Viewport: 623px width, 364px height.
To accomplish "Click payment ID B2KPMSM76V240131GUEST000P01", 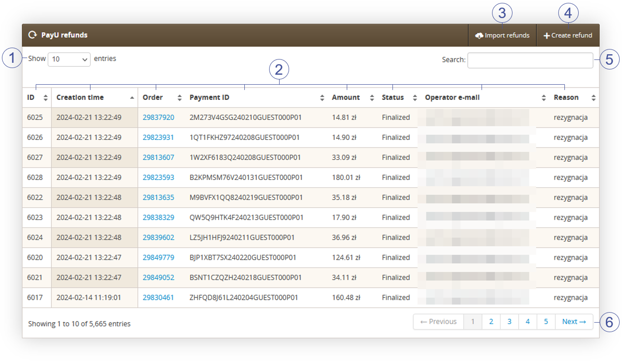I will tap(246, 177).
